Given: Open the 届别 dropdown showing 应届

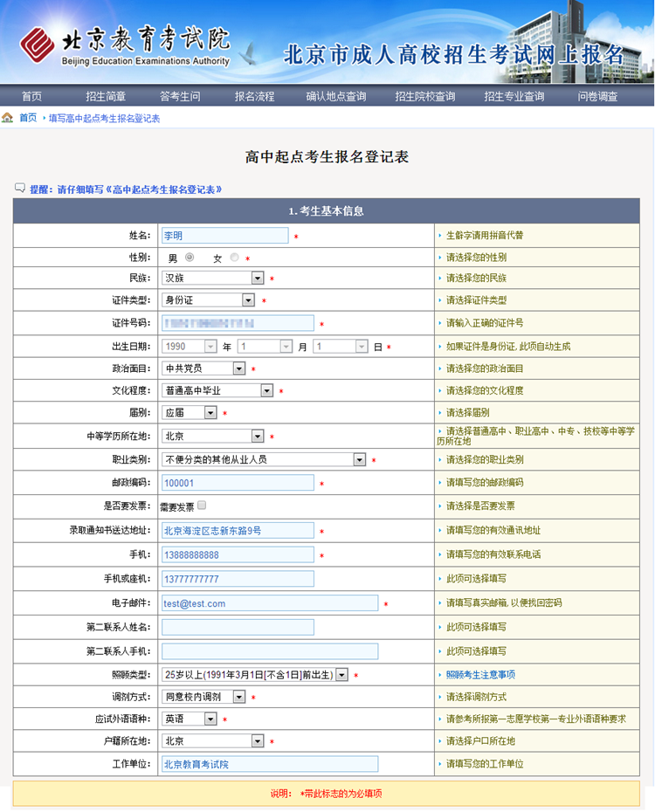Looking at the screenshot, I should pyautogui.click(x=190, y=413).
